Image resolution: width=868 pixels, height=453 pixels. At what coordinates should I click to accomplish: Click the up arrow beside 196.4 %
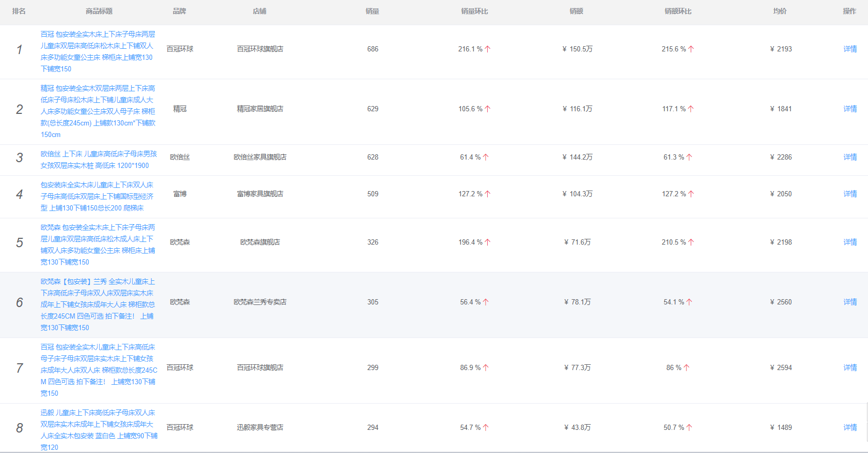coord(488,242)
